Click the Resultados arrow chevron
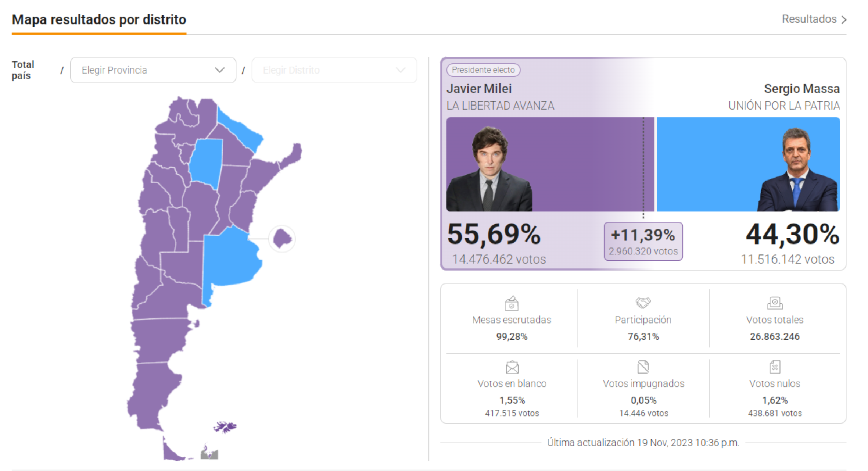This screenshot has width=868, height=471. tap(844, 19)
